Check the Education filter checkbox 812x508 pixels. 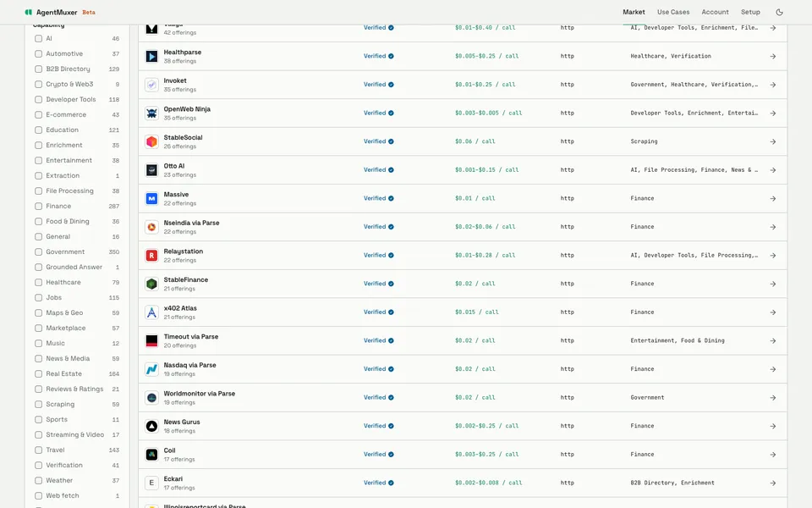[x=38, y=130]
